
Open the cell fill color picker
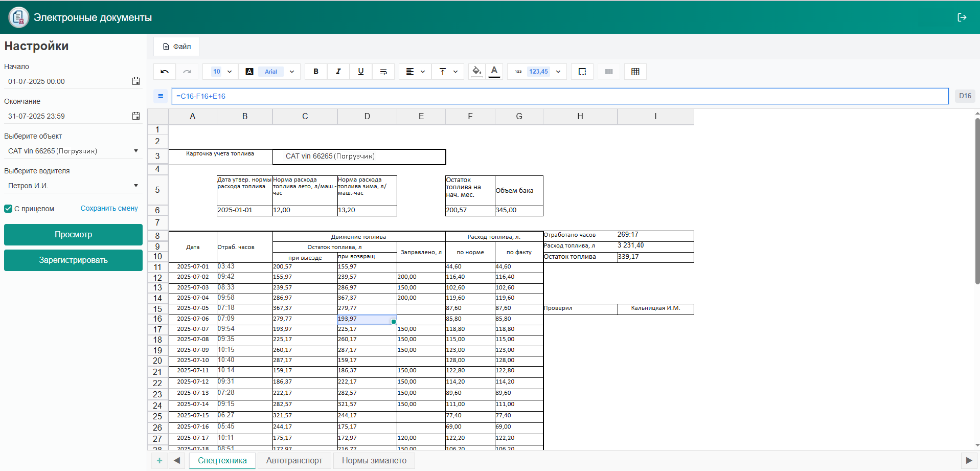coord(476,72)
